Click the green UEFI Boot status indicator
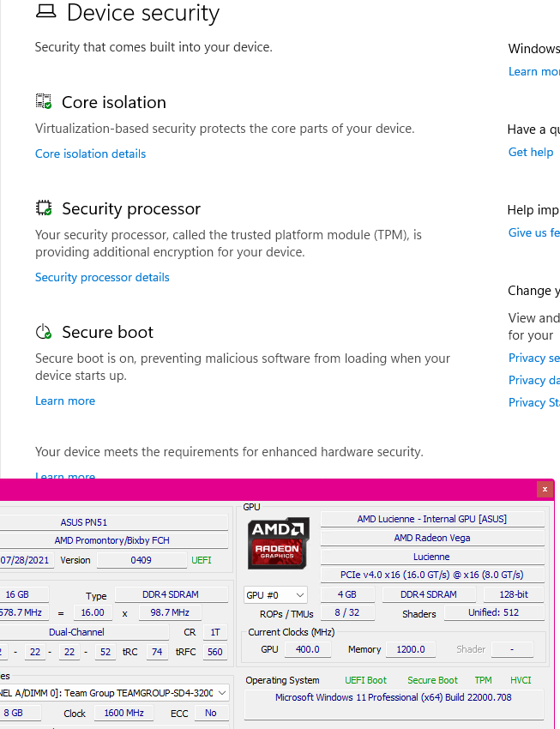Image resolution: width=560 pixels, height=729 pixels. point(365,679)
